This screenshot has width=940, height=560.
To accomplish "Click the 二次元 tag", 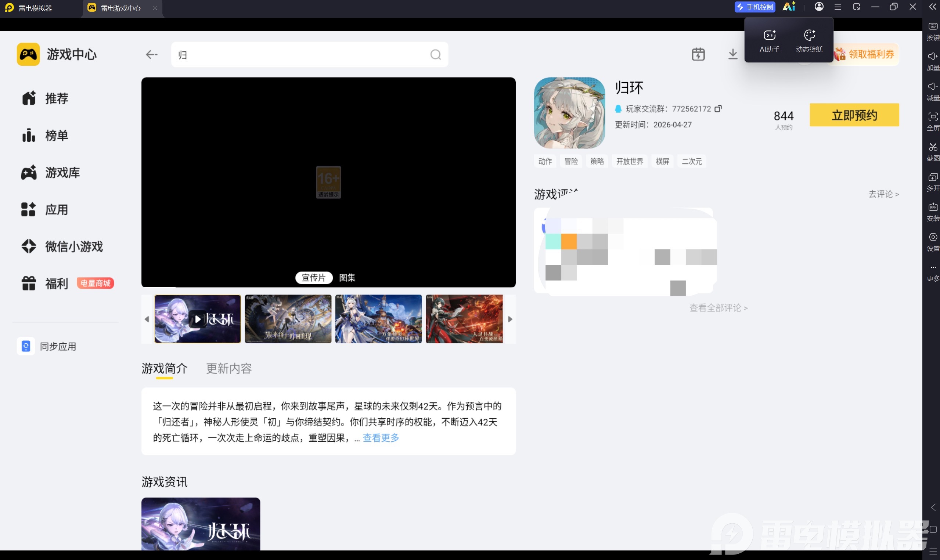I will (x=692, y=162).
